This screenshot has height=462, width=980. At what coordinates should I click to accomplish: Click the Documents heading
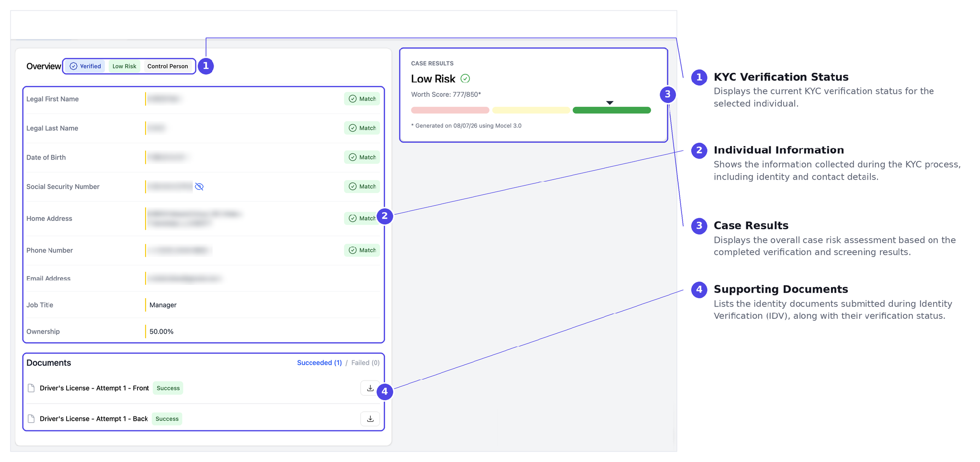(x=49, y=363)
